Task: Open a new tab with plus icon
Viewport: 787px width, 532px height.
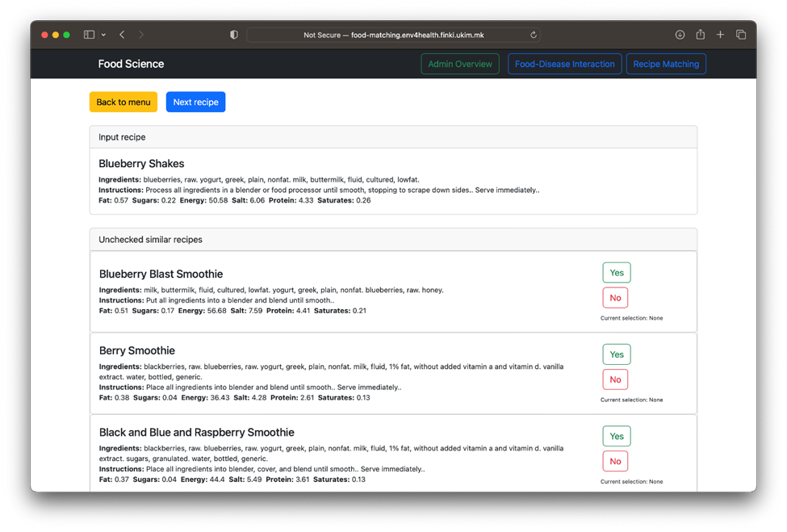Action: (x=720, y=35)
